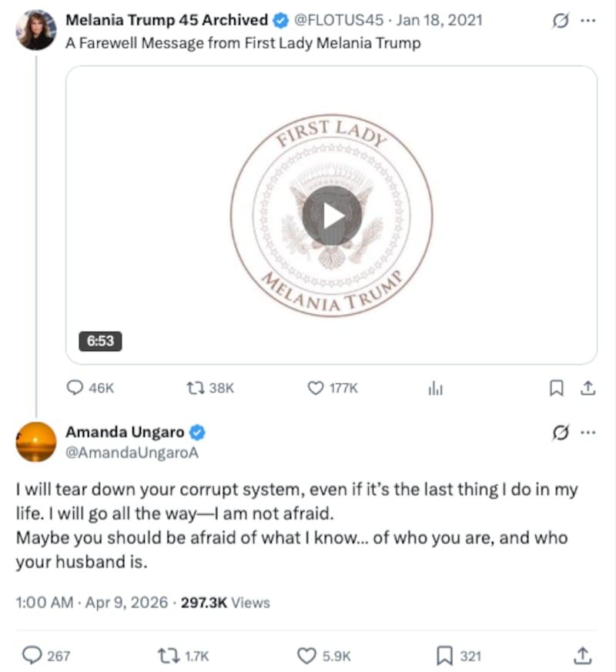This screenshot has width=616, height=672.
Task: Click the reply icon showing 267
Action: click(33, 655)
